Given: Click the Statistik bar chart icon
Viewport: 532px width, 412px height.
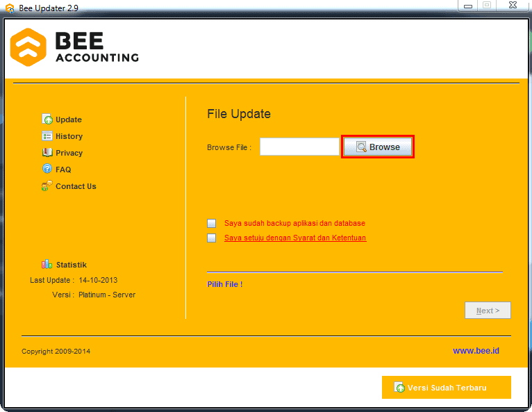Looking at the screenshot, I should point(47,264).
